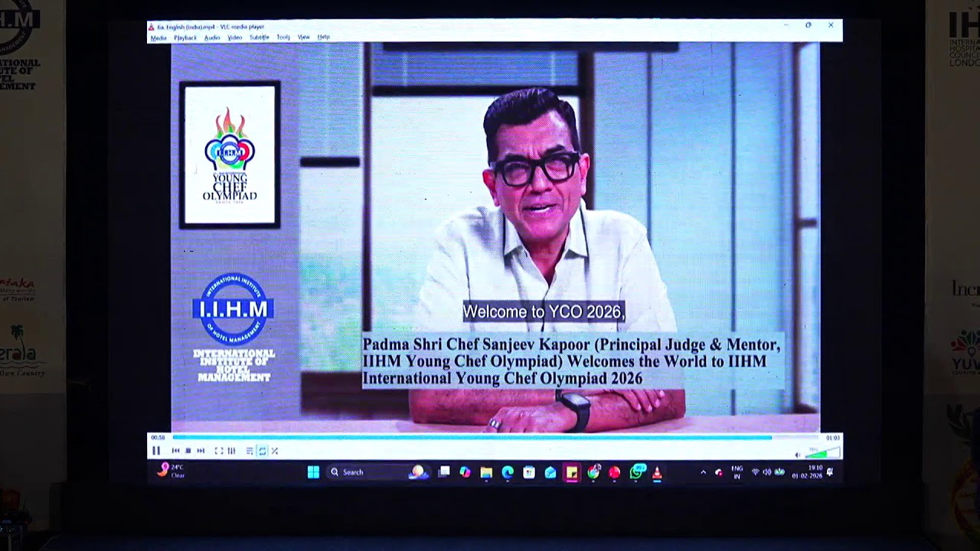Open Task View on the taskbar
This screenshot has height=551, width=980.
click(444, 472)
